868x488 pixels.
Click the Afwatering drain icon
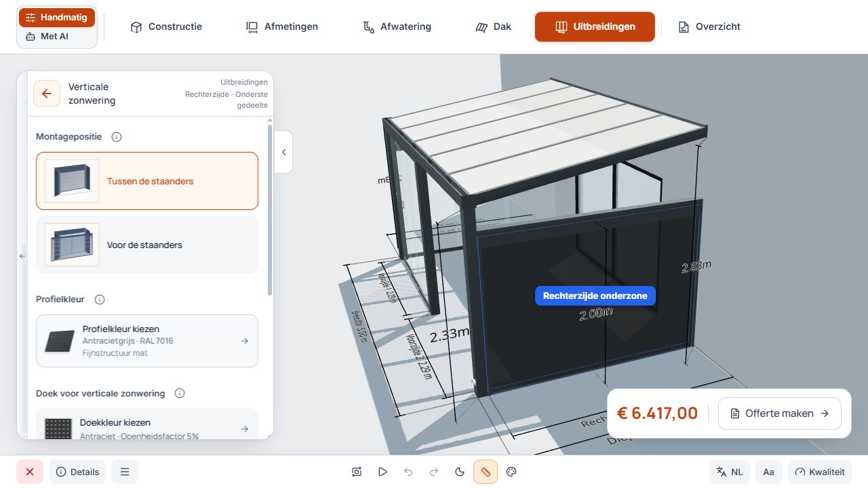(x=369, y=27)
